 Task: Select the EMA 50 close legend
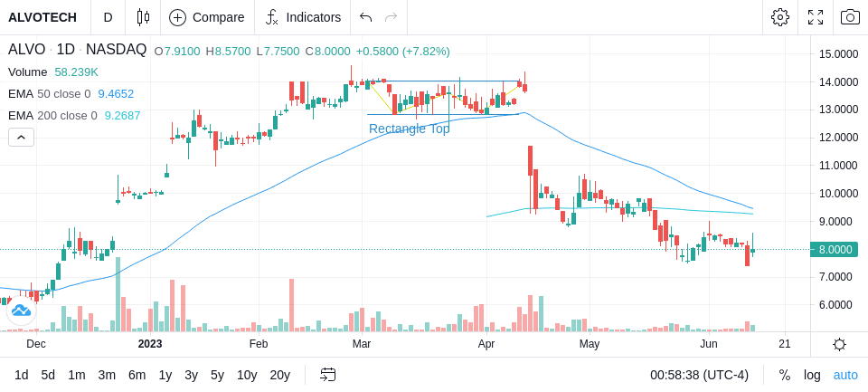pyautogui.click(x=49, y=94)
